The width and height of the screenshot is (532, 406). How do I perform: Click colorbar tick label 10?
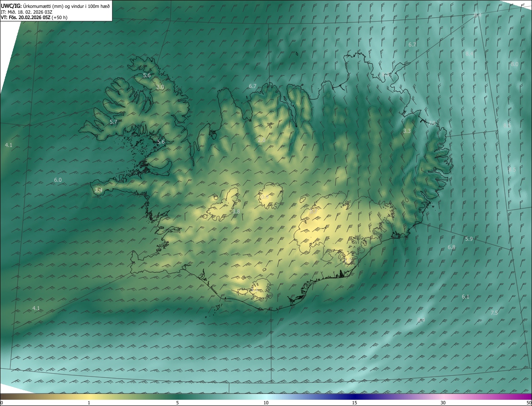(x=266, y=403)
